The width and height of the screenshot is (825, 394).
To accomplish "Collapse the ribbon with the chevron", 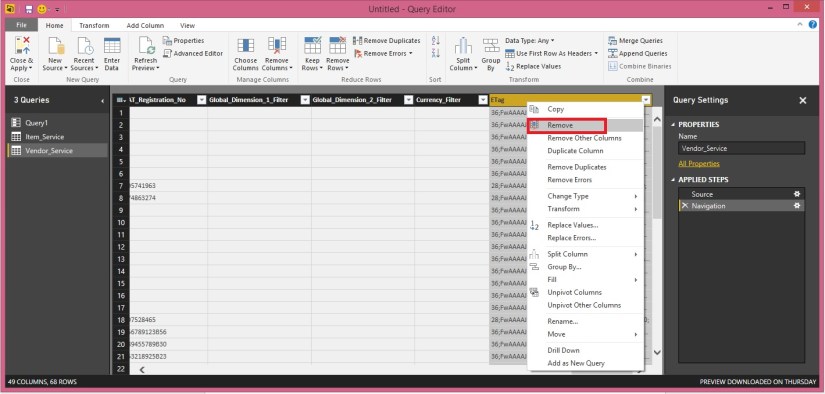I will coord(801,24).
